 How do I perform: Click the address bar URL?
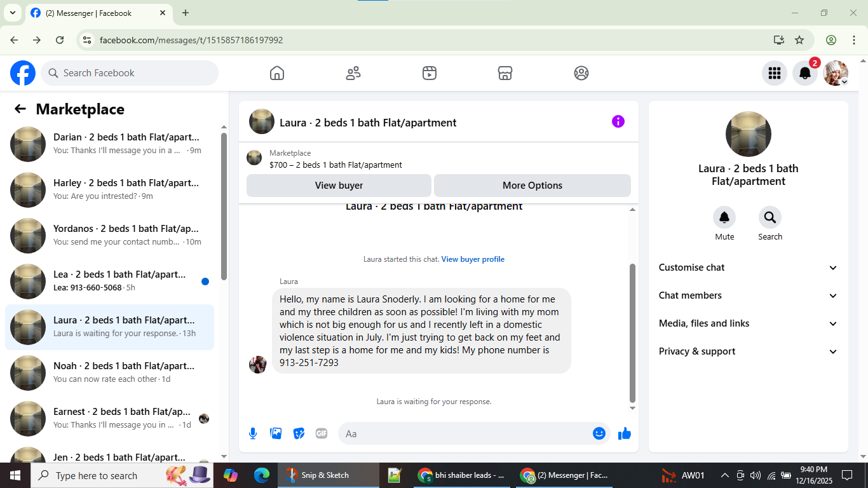(x=191, y=40)
